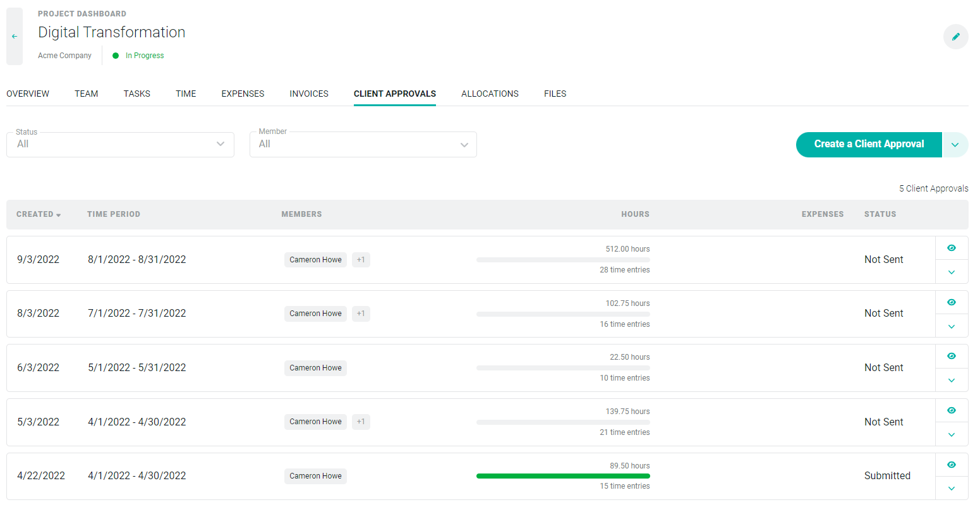Expand the 8/3/2022 row chevron

(952, 326)
